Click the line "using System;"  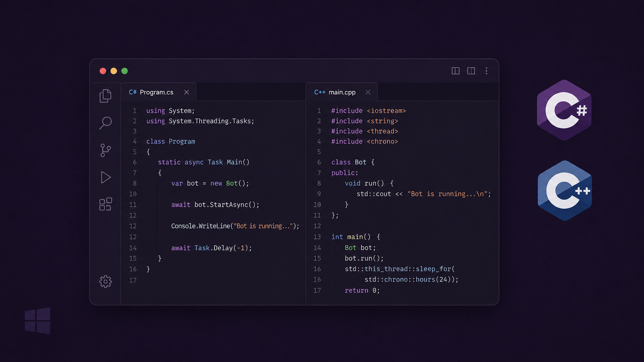tap(170, 111)
